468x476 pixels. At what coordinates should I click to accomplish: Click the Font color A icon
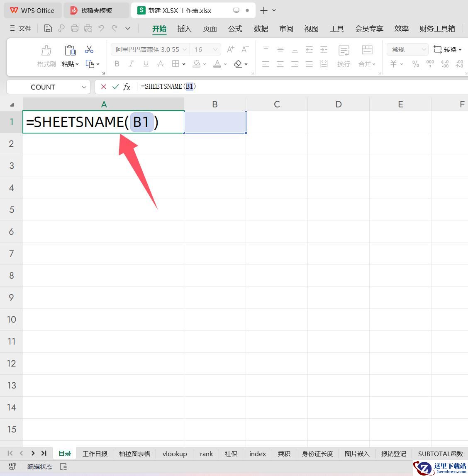coord(217,64)
